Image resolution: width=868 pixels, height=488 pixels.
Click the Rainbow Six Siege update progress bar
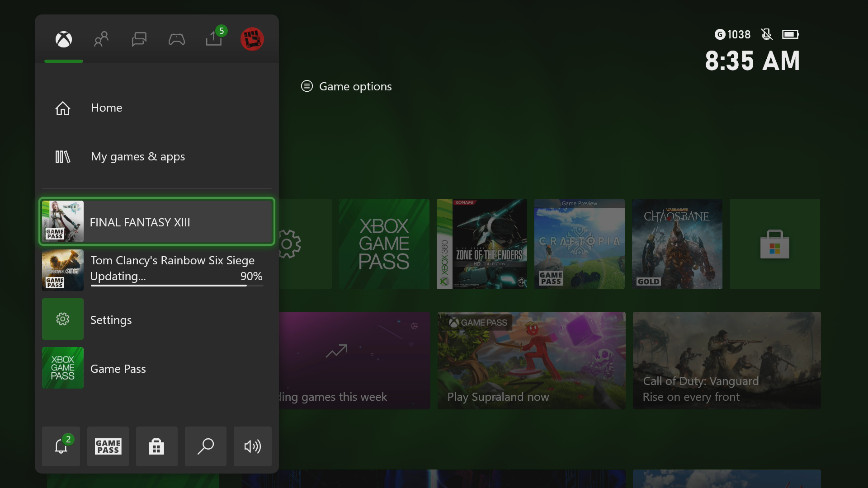click(x=177, y=286)
